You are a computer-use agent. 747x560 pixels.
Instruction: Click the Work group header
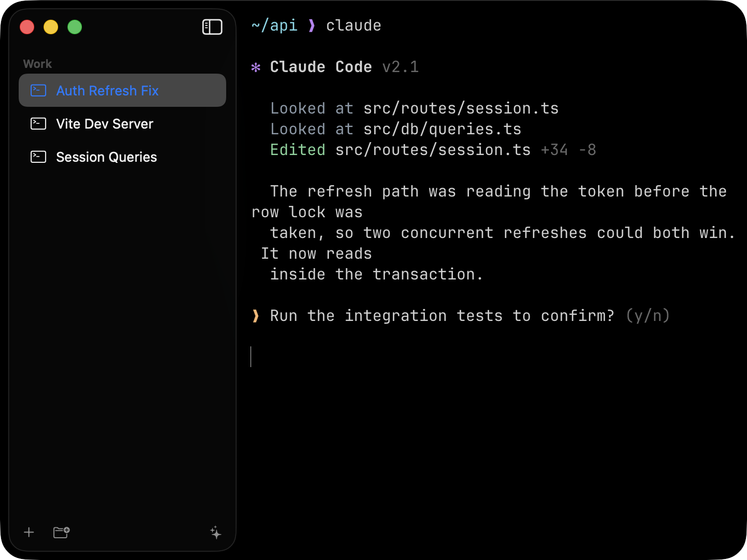pos(37,64)
